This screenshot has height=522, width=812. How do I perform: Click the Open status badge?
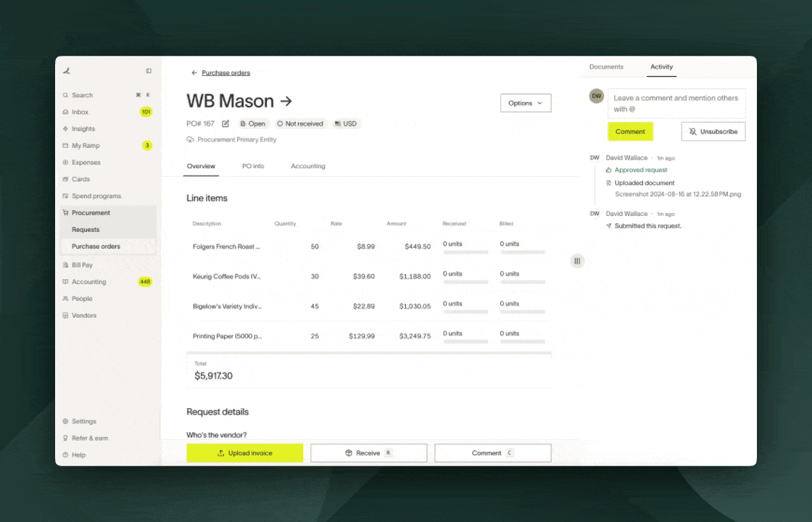pos(253,124)
